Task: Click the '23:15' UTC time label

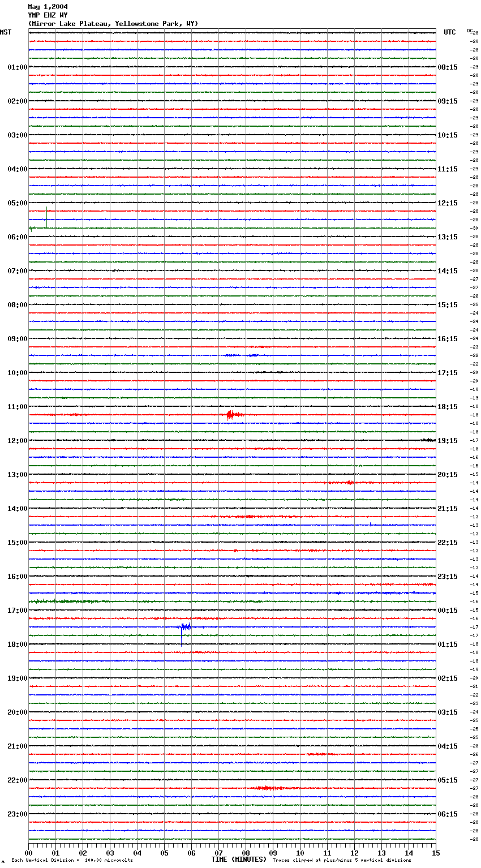Action: (448, 577)
